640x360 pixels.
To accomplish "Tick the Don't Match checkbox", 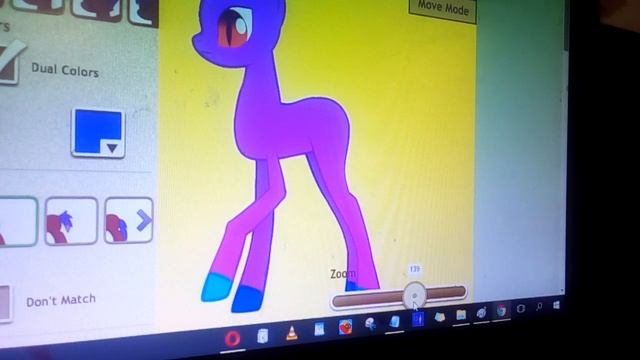I will click(5, 303).
